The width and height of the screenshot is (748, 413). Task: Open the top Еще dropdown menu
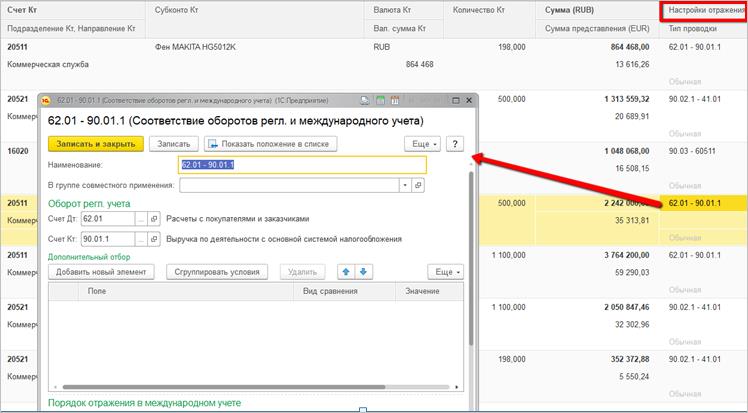tap(422, 144)
